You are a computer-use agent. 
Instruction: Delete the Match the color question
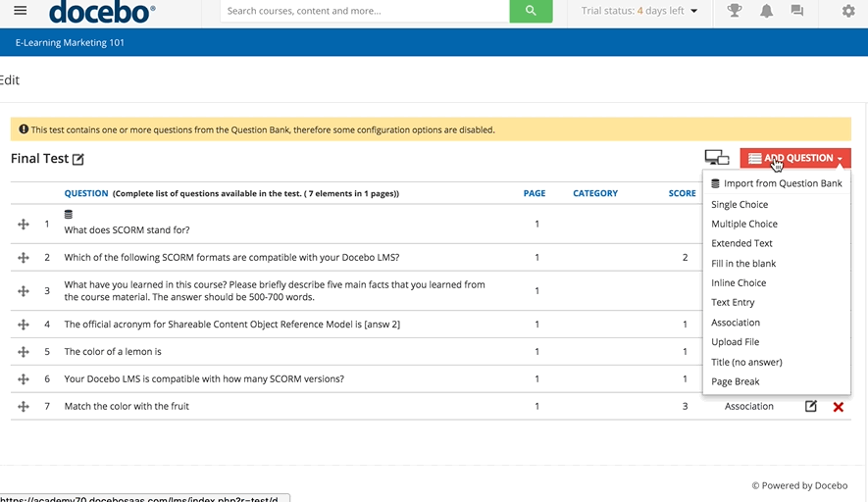coord(839,407)
